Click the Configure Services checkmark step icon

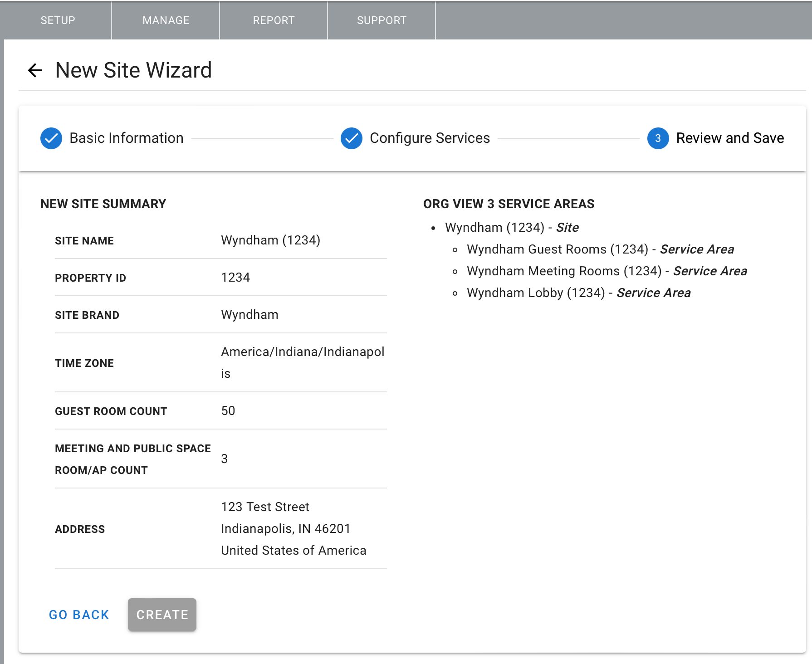(352, 138)
